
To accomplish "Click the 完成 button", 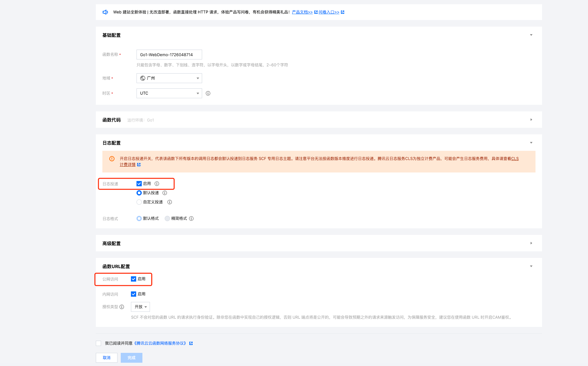I will coord(132,358).
